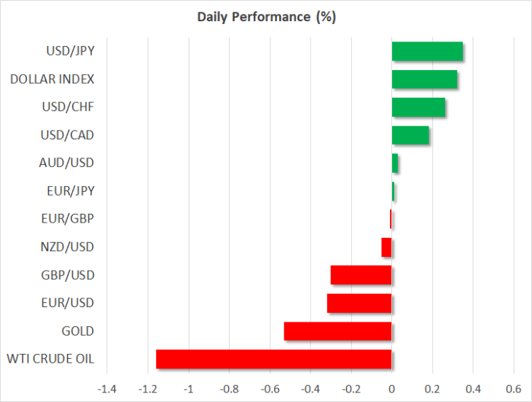Screen dimensions: 532x402
Task: Select the green DOLLAR INDEX bar
Action: (424, 79)
